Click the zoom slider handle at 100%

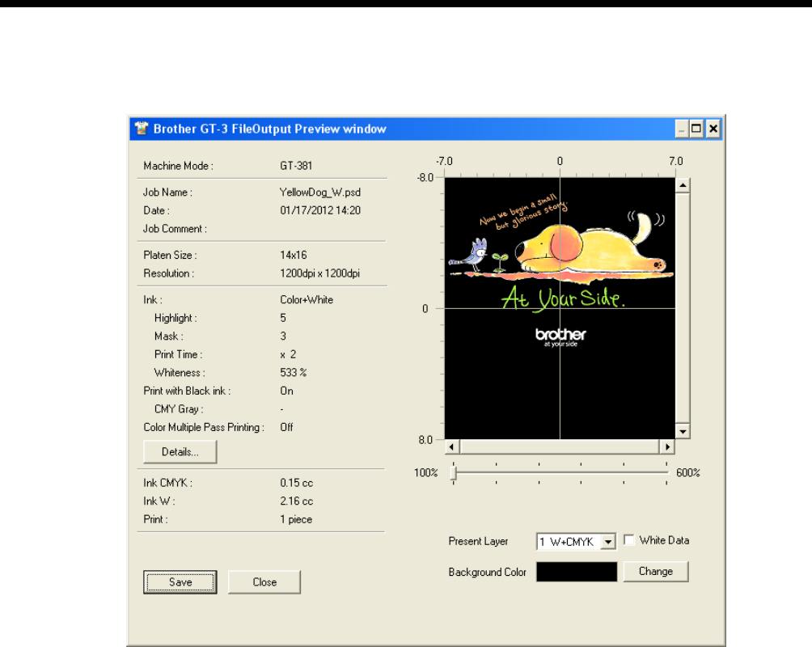click(x=454, y=473)
